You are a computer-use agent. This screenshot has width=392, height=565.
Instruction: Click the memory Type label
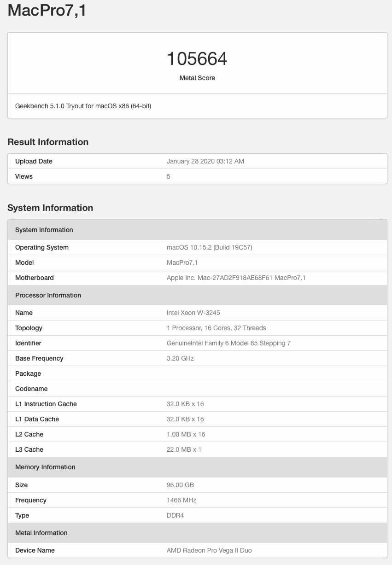22,515
